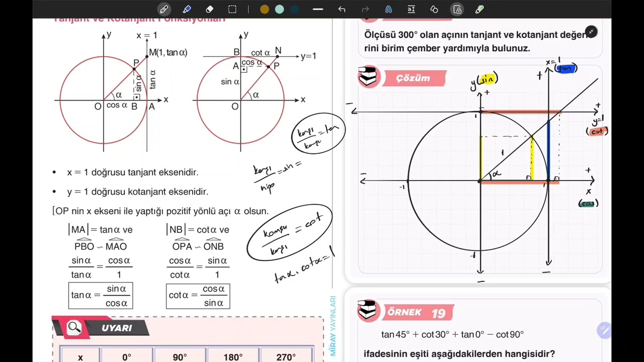This screenshot has height=362, width=644.
Task: Select the eraser tool
Action: coord(209,9)
